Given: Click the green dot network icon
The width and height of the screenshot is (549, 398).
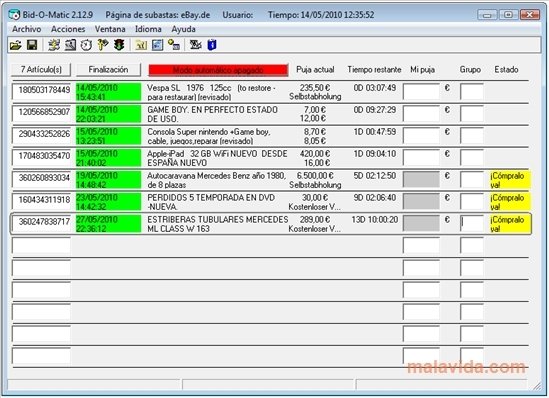Looking at the screenshot, I should tap(174, 45).
